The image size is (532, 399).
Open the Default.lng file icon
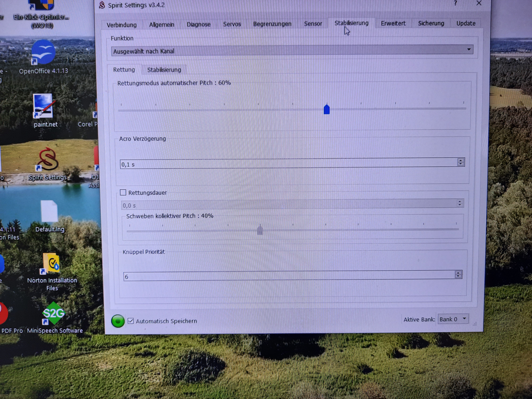(x=49, y=211)
